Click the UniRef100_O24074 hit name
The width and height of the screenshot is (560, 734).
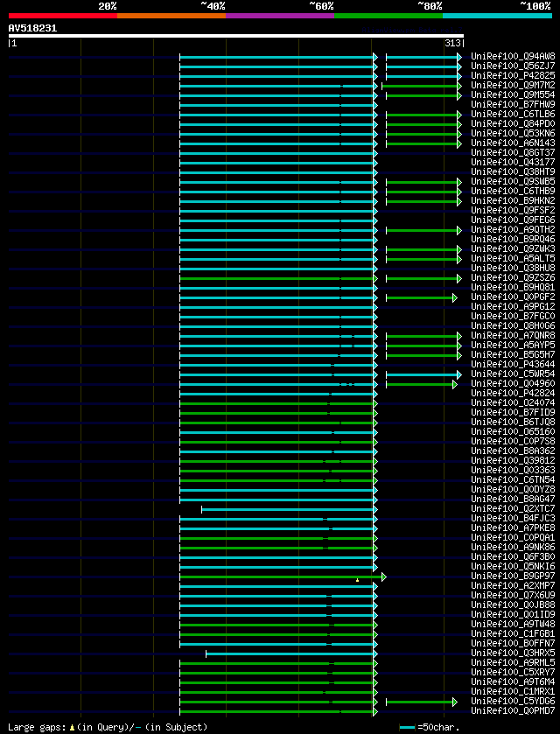coord(513,403)
